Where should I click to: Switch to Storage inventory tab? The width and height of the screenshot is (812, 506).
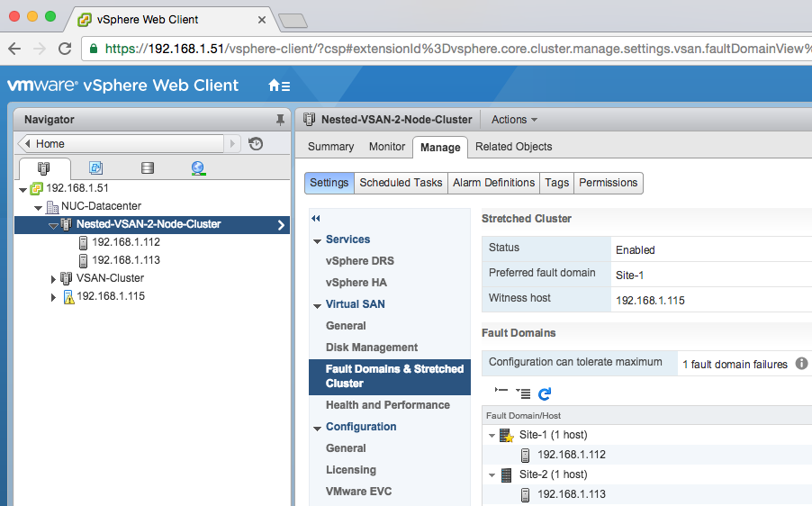148,167
